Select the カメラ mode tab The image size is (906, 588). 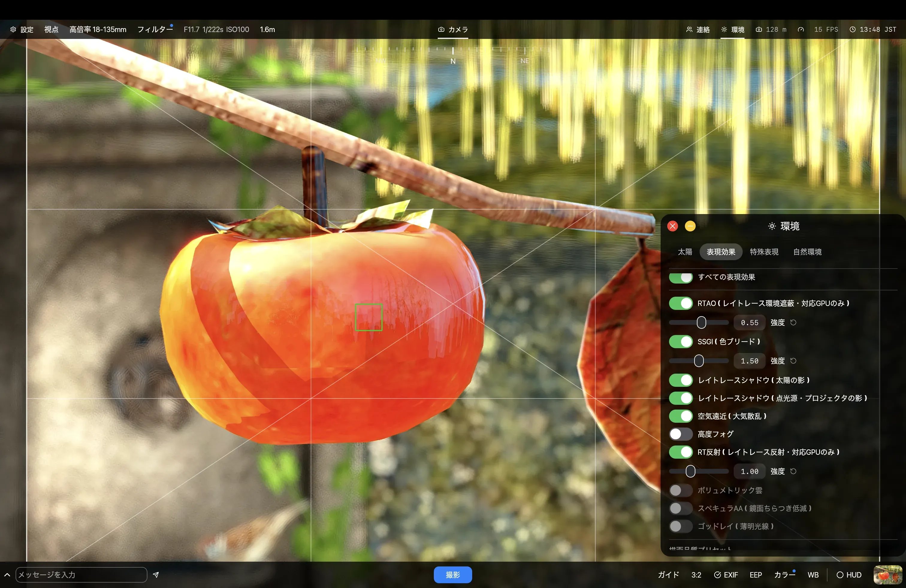pos(453,29)
